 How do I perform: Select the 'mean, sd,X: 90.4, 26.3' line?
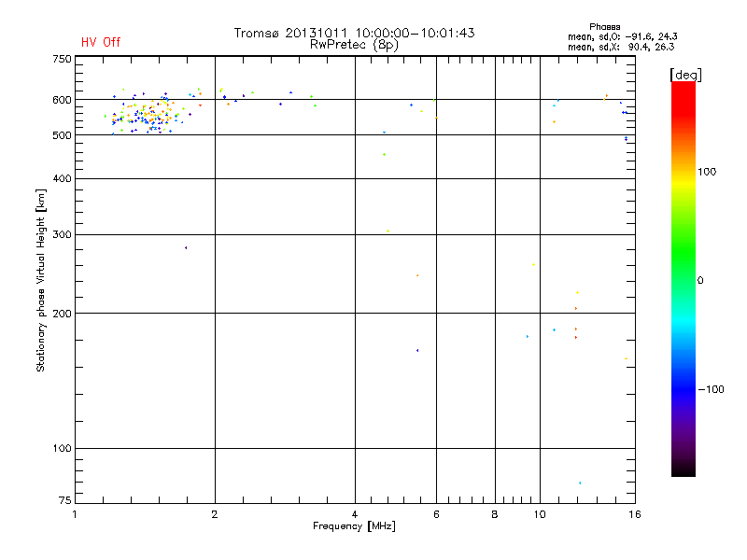pyautogui.click(x=621, y=47)
